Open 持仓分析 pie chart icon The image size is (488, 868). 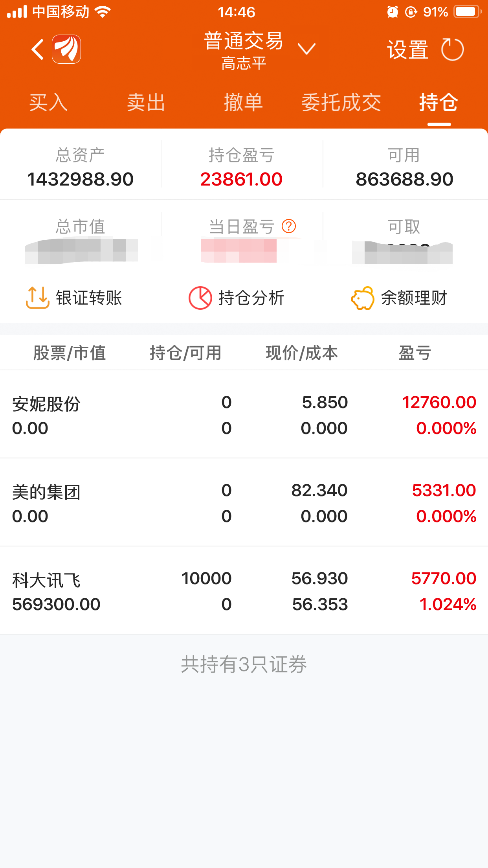200,298
